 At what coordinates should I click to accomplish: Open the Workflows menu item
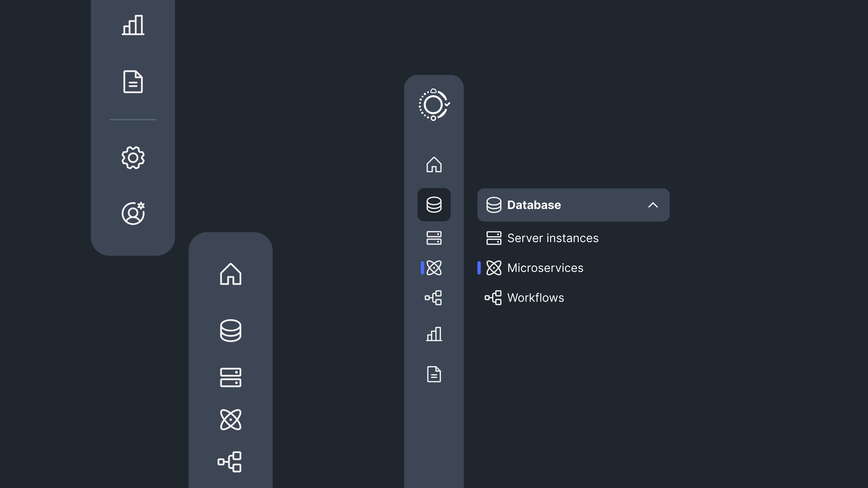click(535, 298)
